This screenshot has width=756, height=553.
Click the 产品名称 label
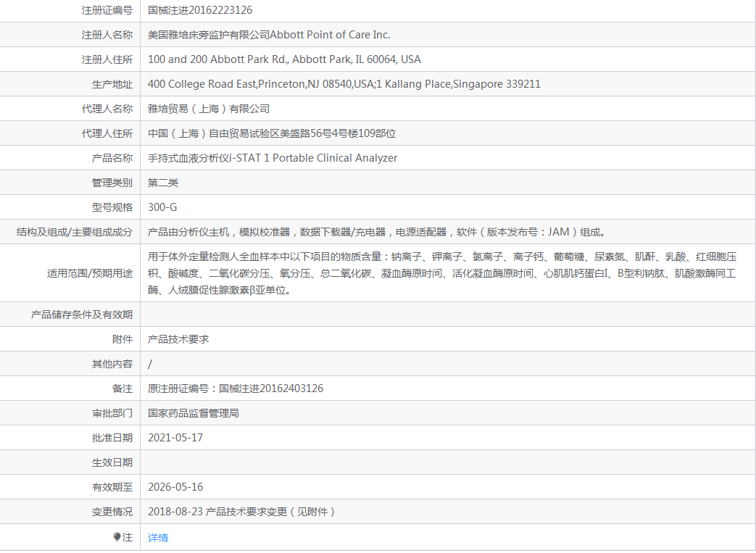coord(112,158)
